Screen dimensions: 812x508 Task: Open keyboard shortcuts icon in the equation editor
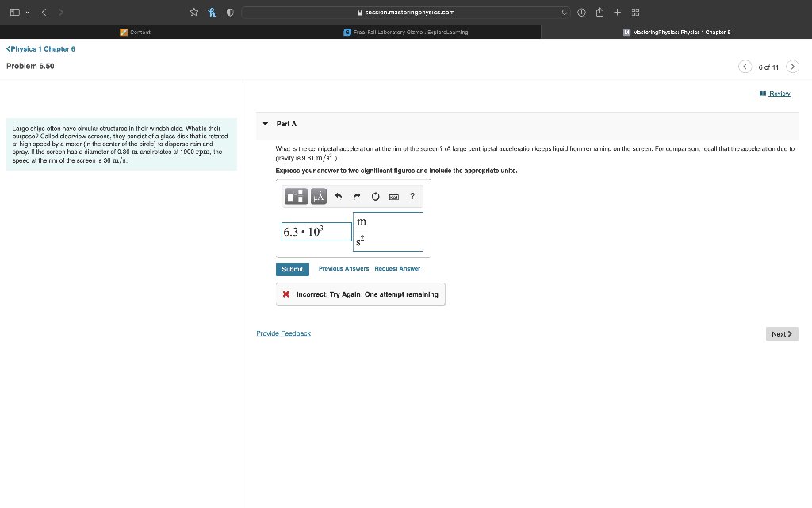pyautogui.click(x=393, y=196)
